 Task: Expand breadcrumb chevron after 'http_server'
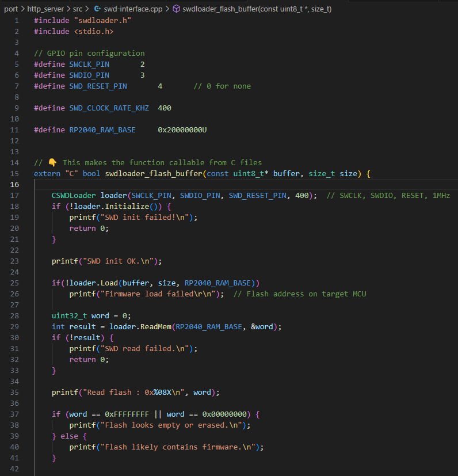[68, 9]
